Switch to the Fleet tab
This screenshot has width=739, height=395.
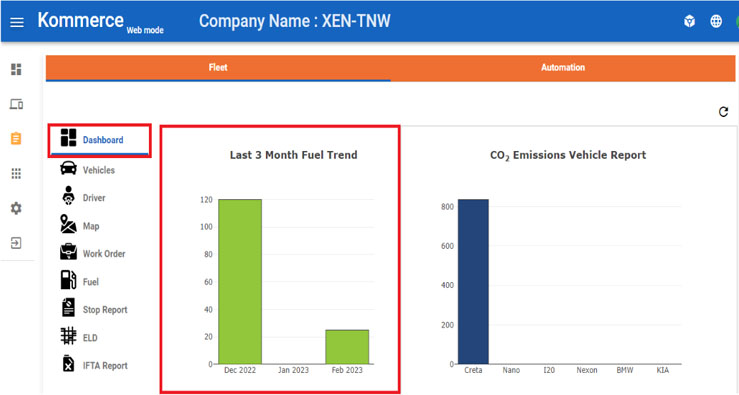pyautogui.click(x=218, y=67)
